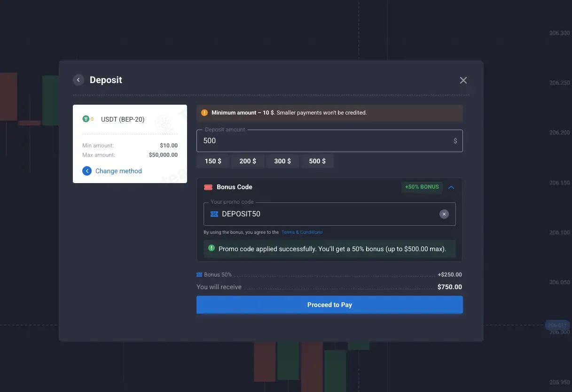Collapse the Bonus Code section chevron
This screenshot has height=392, width=572.
point(451,187)
